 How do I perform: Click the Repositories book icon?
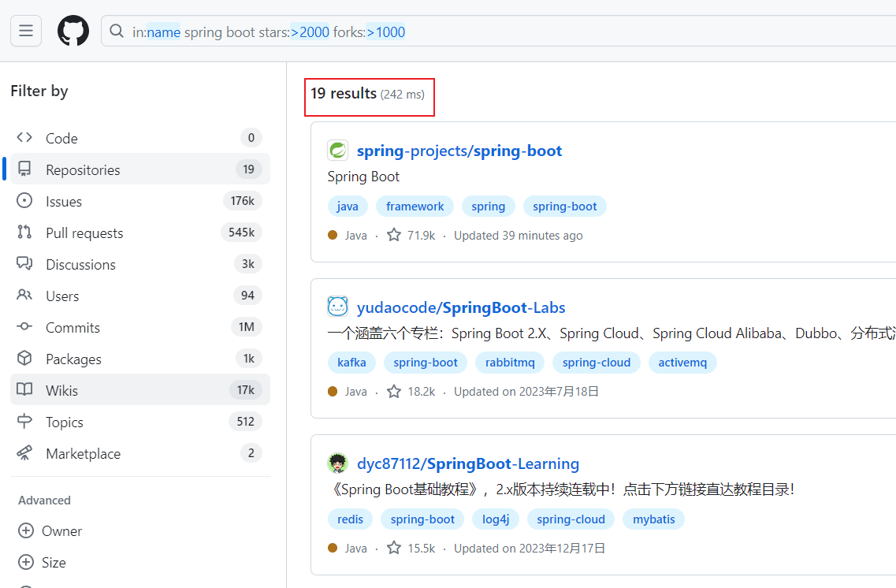coord(24,169)
